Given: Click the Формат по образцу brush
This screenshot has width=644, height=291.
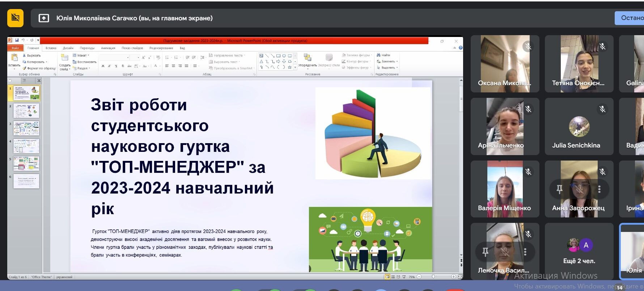Looking at the screenshot, I should pos(39,68).
